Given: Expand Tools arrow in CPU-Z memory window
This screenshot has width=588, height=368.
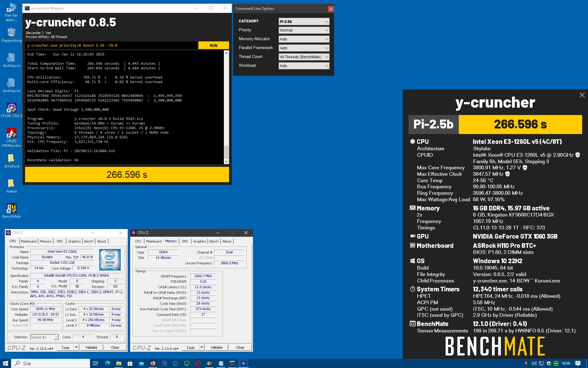Looking at the screenshot, I should coord(202,347).
